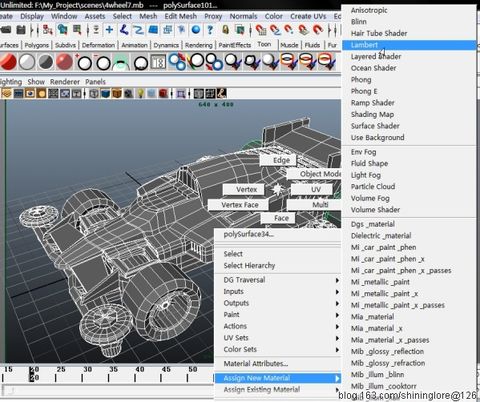Open the Toon shelf tab
480x402 pixels.
264,44
